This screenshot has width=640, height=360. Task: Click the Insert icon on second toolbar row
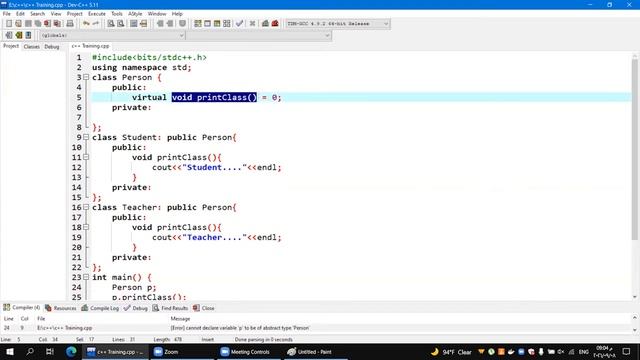(9, 36)
